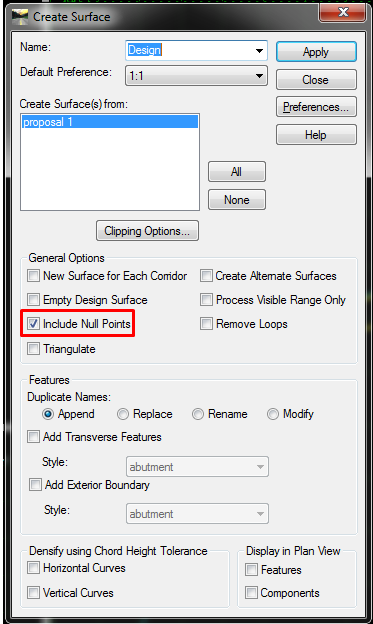Select proposal 1 in corridor list

click(x=110, y=122)
